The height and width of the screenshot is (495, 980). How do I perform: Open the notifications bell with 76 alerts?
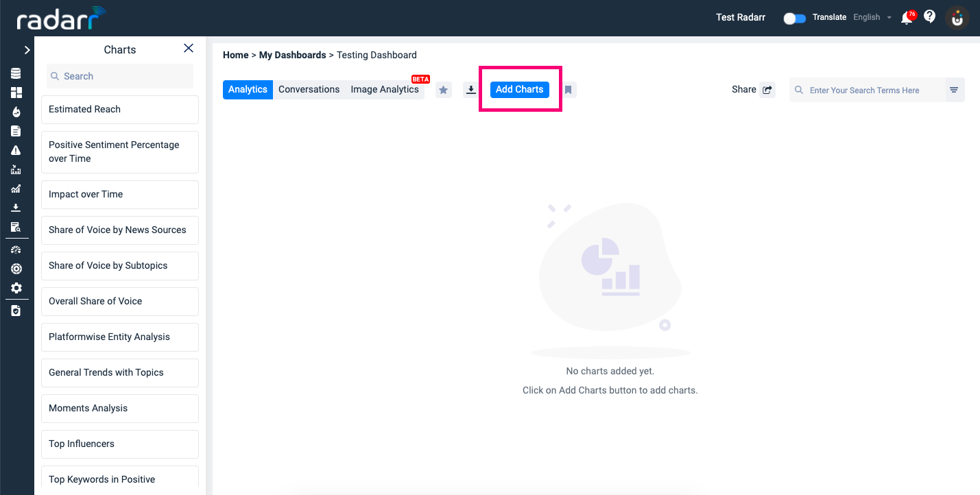[x=906, y=17]
